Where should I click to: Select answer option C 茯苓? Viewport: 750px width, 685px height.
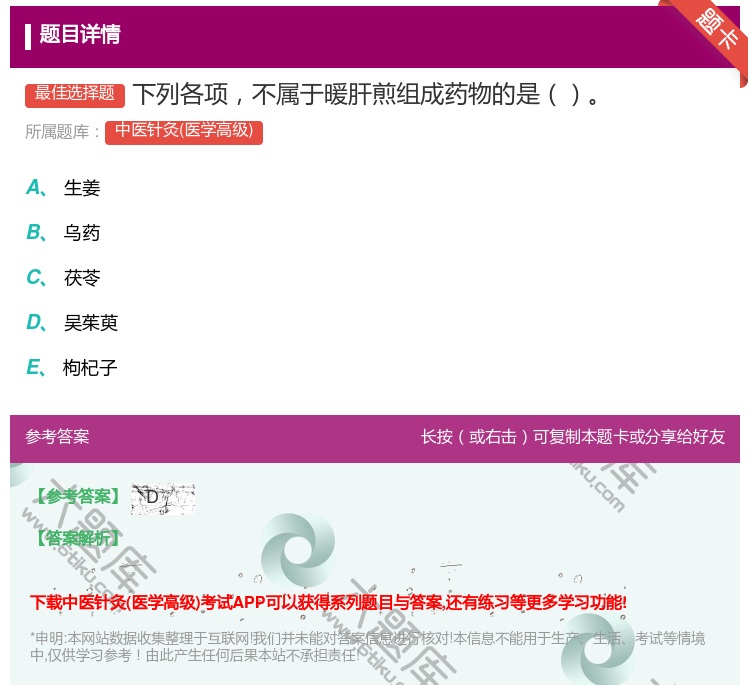(63, 277)
